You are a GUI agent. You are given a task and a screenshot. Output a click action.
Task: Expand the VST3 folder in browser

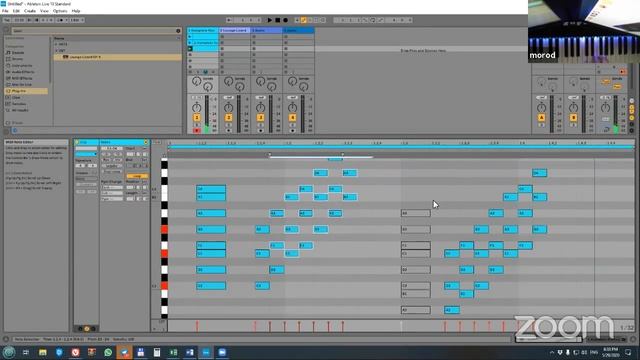[x=56, y=44]
